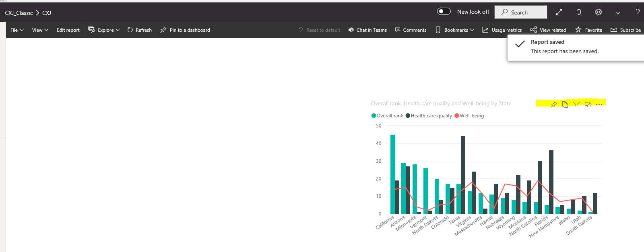Click the pin icon beside Pin to a dashboard
The height and width of the screenshot is (252, 644).
[163, 30]
